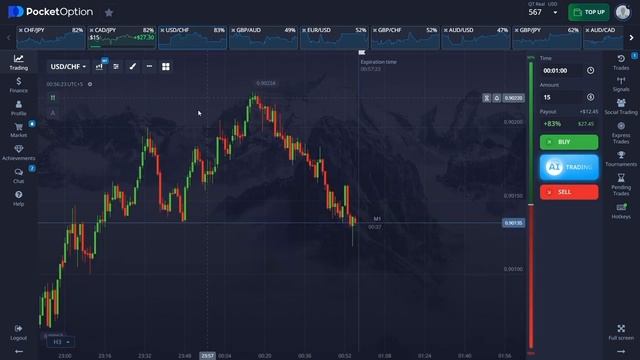Open the Help section
Screen dimensions: 640x360
tap(18, 198)
